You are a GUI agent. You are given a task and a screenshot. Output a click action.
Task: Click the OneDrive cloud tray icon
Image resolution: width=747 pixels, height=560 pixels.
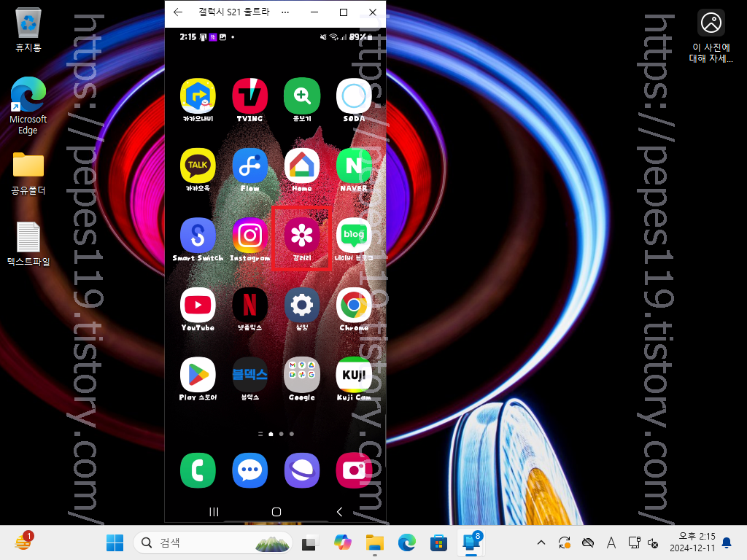588,542
